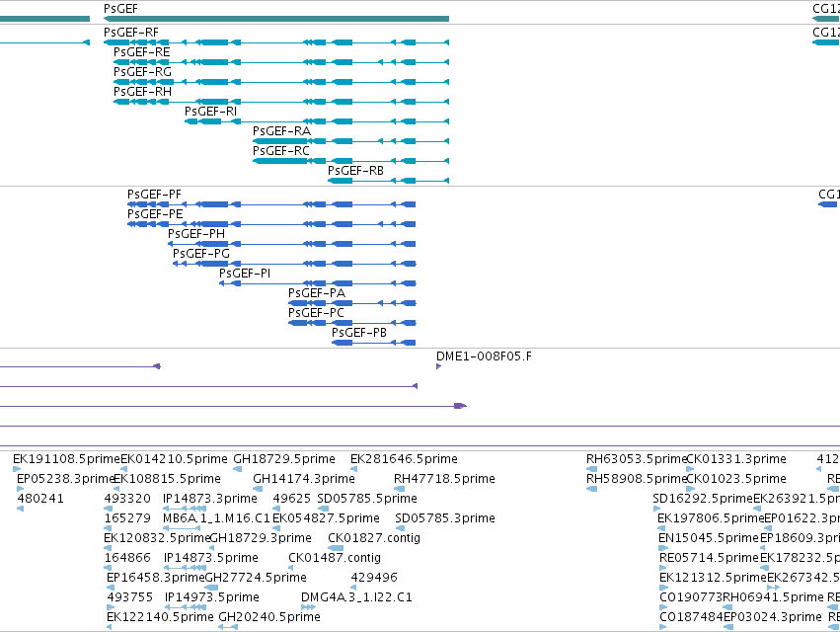Select the PsGEF-RB transcript label
Screen dimensions: 840x632
pyautogui.click(x=355, y=171)
